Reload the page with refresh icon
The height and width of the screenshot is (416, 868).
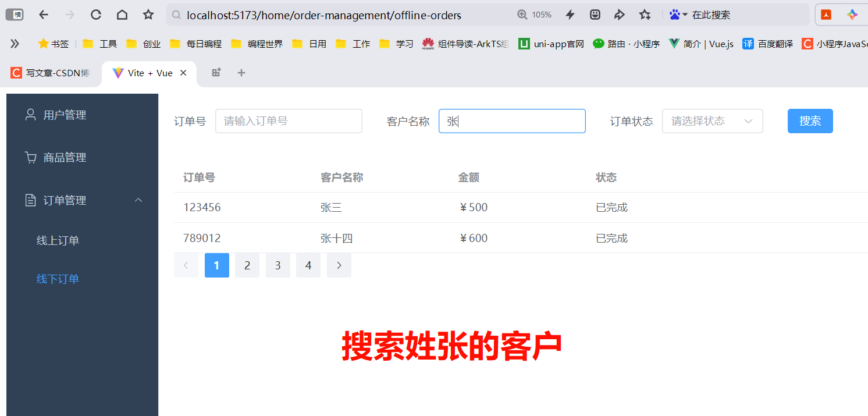96,15
